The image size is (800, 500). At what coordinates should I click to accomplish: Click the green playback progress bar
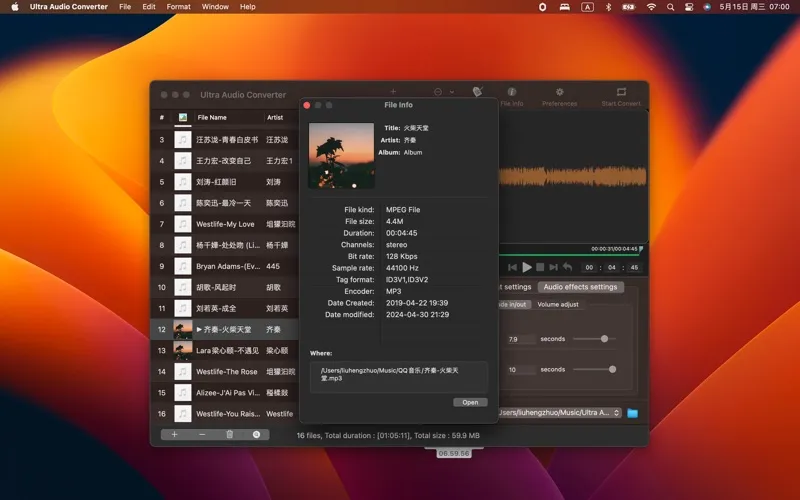(569, 254)
